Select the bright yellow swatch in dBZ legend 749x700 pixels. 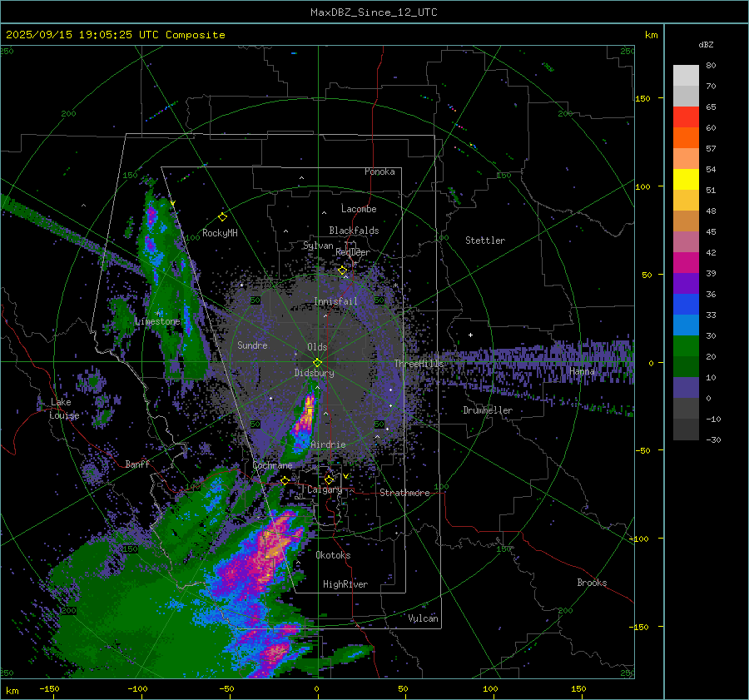point(686,180)
